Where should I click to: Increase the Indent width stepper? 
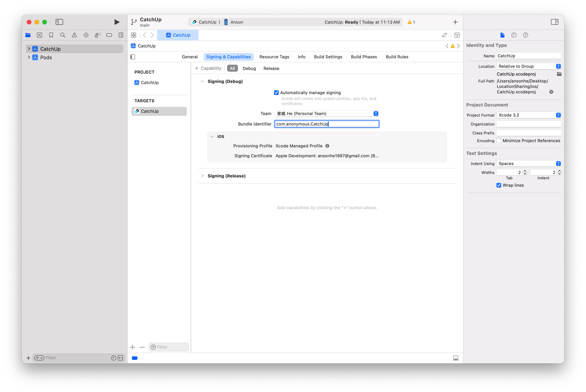point(559,171)
